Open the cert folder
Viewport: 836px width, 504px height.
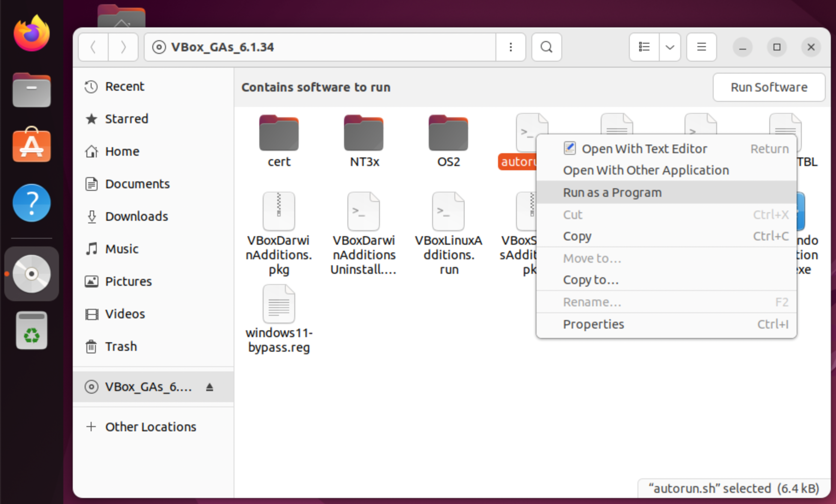279,141
